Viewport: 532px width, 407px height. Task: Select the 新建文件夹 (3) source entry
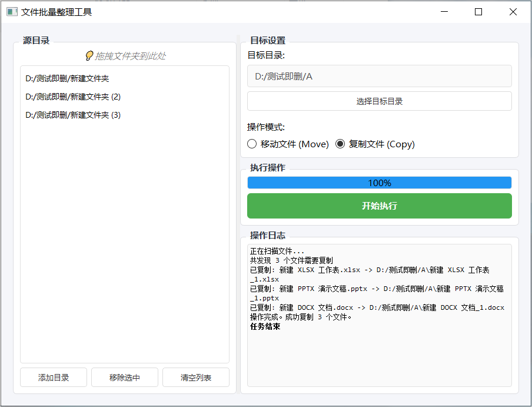click(x=73, y=115)
